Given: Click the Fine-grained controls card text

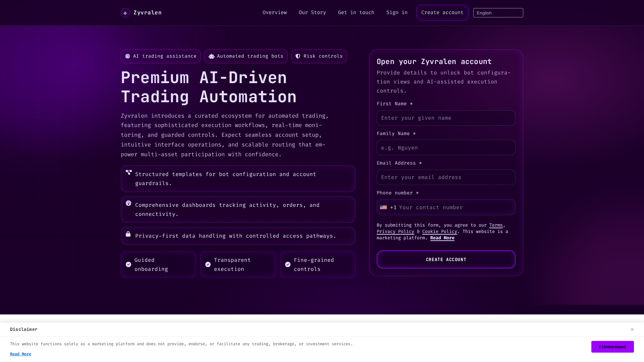Looking at the screenshot, I should click(314, 264).
